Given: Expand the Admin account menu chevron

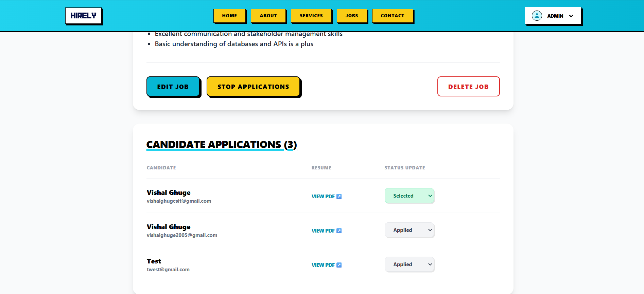Looking at the screenshot, I should coord(571,16).
